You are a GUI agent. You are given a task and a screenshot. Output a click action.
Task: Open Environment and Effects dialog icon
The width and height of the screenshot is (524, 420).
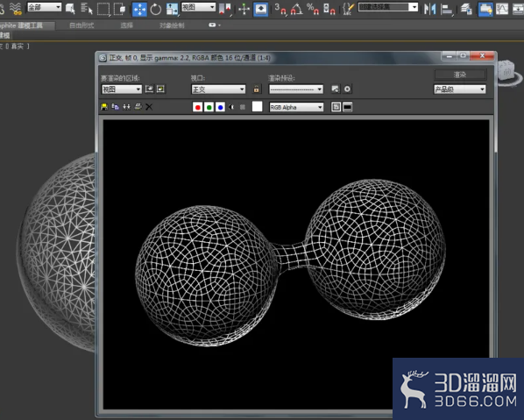347,89
